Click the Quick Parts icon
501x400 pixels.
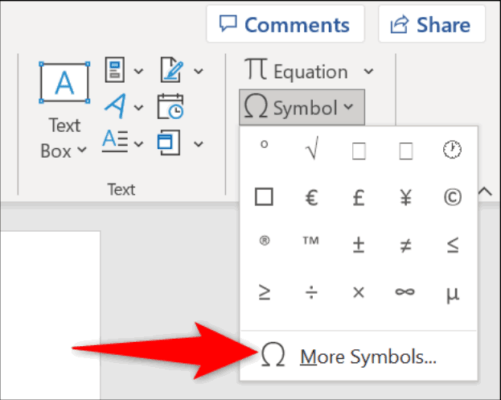pyautogui.click(x=115, y=70)
